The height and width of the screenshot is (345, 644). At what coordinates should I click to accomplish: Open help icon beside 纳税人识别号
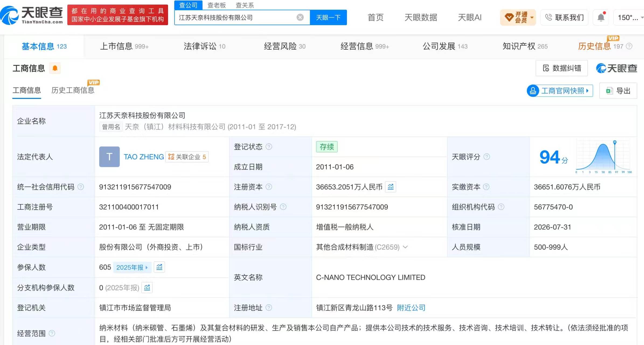pyautogui.click(x=283, y=207)
